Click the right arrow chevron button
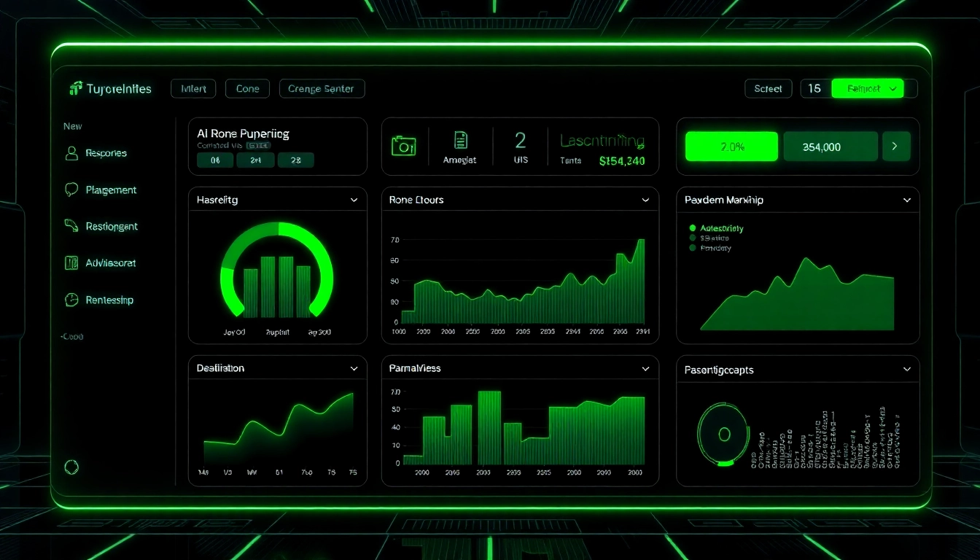The width and height of the screenshot is (980, 560). click(x=895, y=147)
